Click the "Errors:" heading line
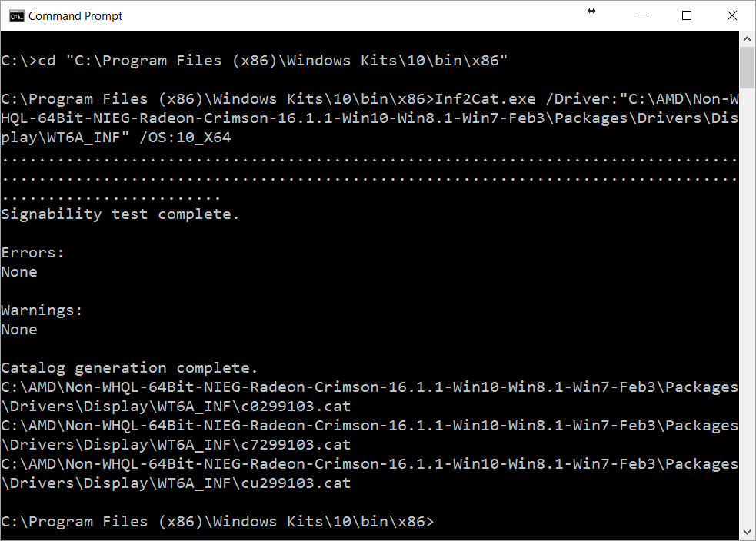 pos(32,253)
